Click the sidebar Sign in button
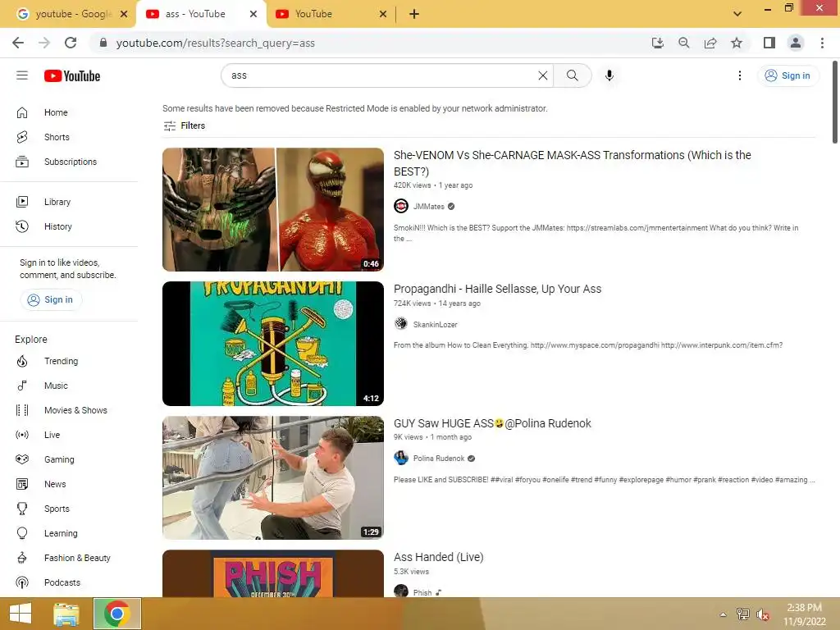The width and height of the screenshot is (840, 630). [51, 299]
